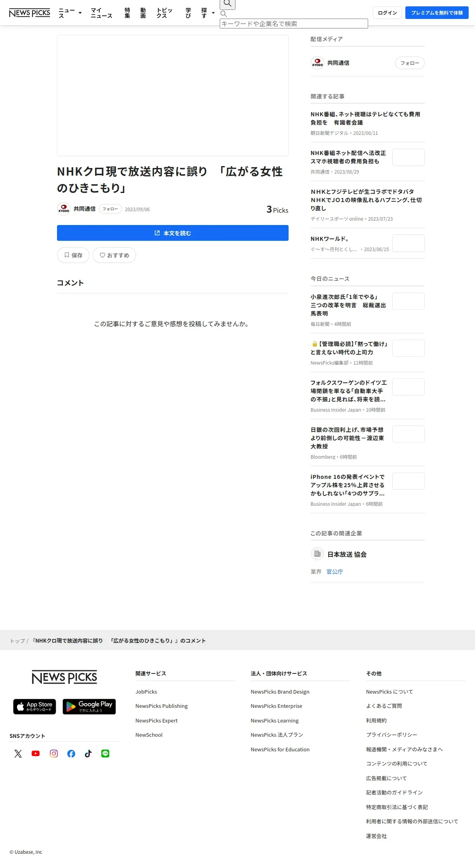Click the building icon beside 日本放送協会
The image size is (475, 868).
tap(317, 554)
